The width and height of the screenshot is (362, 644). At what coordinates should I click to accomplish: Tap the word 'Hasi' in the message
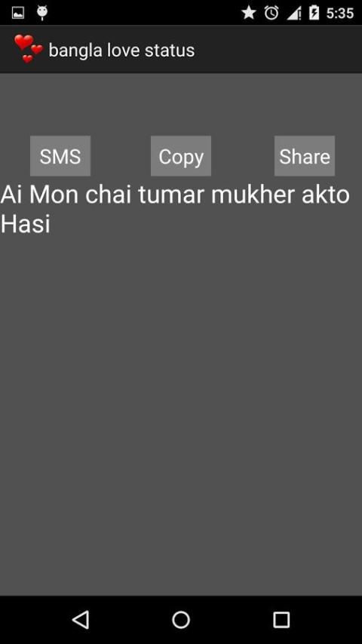26,224
